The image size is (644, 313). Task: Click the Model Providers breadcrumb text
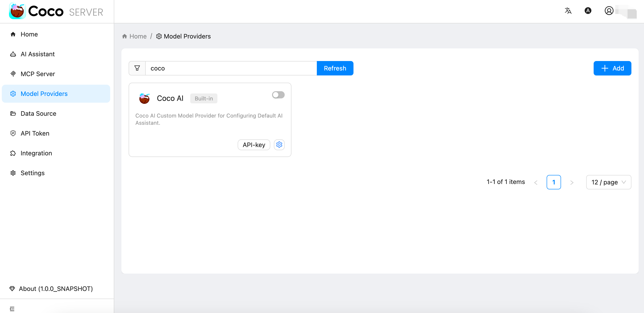187,36
